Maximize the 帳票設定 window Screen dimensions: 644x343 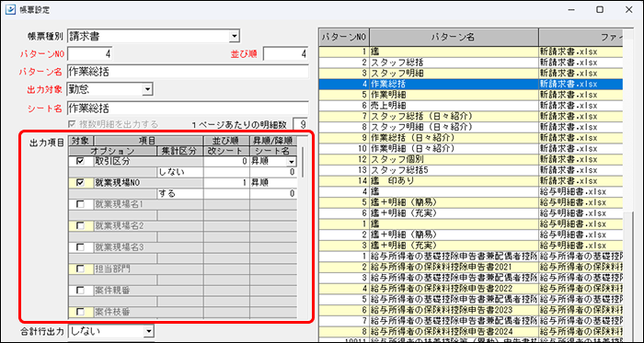point(600,9)
